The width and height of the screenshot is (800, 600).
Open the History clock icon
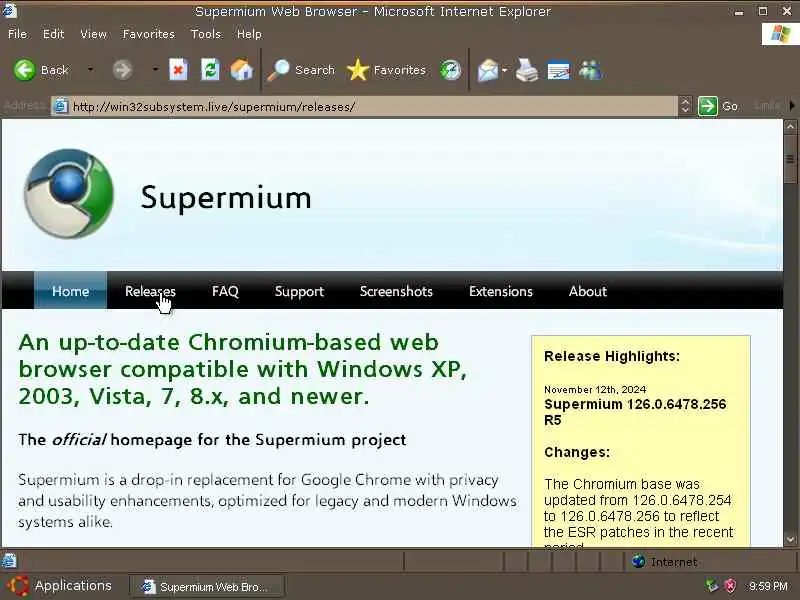tap(451, 70)
